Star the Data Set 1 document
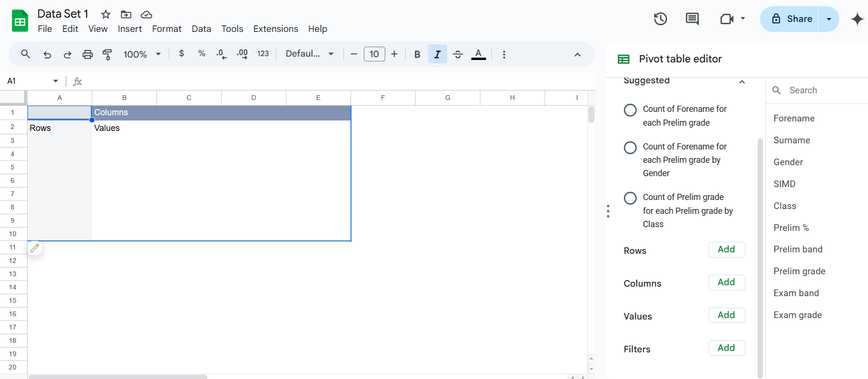The height and width of the screenshot is (379, 868). (x=106, y=14)
